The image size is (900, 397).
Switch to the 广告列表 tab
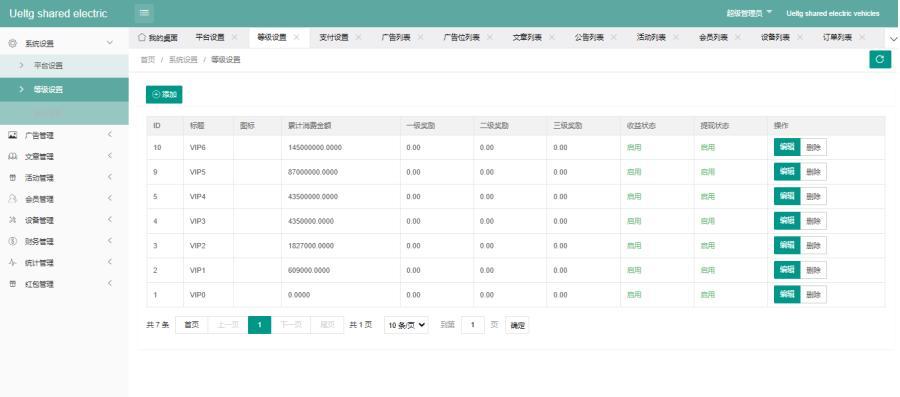coord(396,37)
